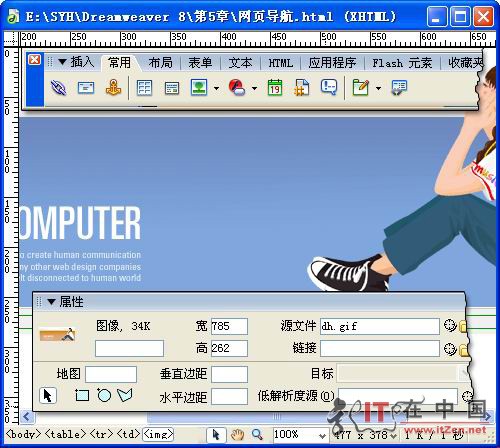This screenshot has width=500, height=448.
Task: Select the <td> tag in tag selector
Action: click(x=128, y=434)
